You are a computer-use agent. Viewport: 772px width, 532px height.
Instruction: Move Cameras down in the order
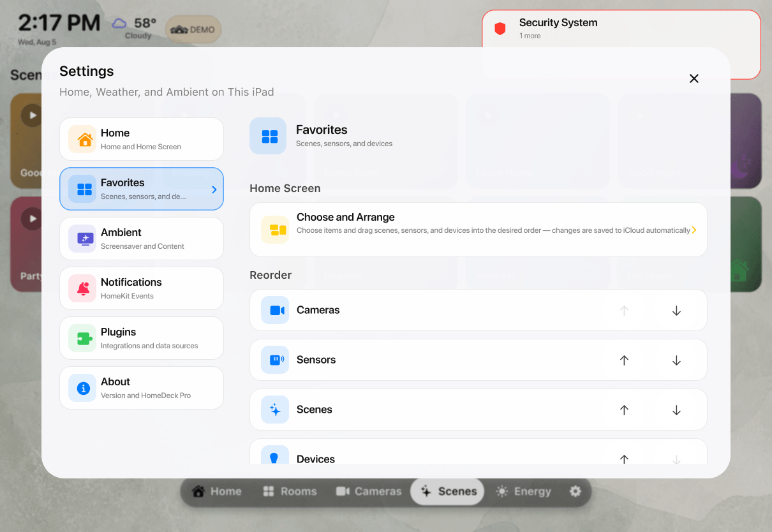(x=677, y=311)
